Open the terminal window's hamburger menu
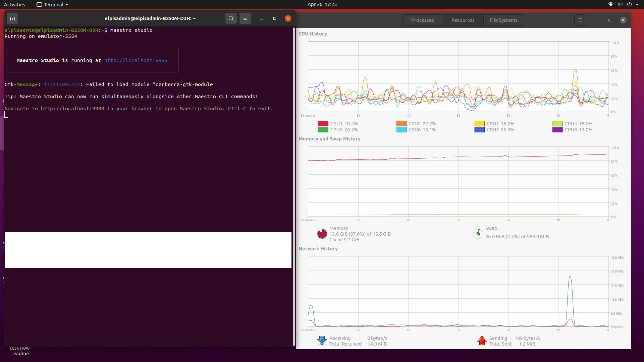Screen dimensions: 644x362 [245, 18]
